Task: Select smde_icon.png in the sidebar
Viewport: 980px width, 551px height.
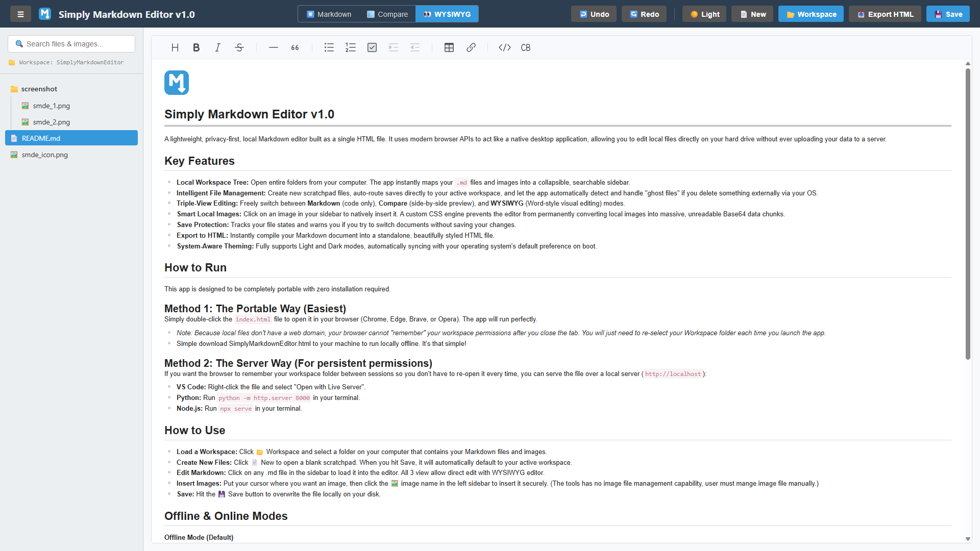Action: pyautogui.click(x=71, y=155)
